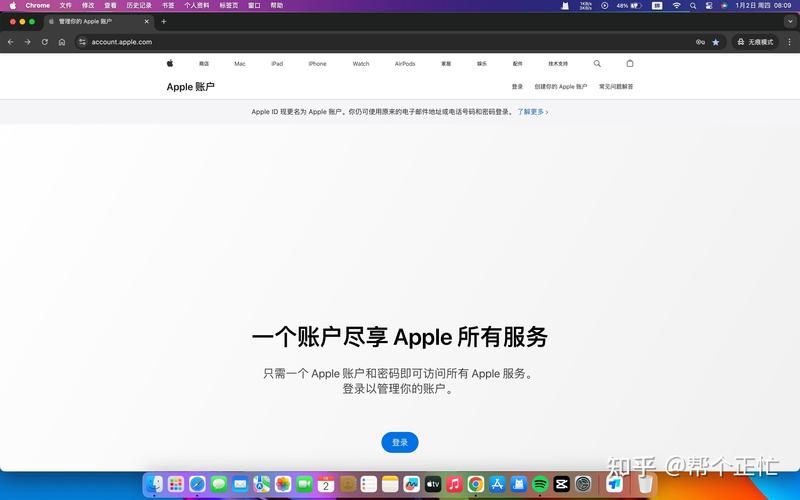Image resolution: width=800 pixels, height=500 pixels.
Task: Open Calendar in the dock
Action: point(326,484)
